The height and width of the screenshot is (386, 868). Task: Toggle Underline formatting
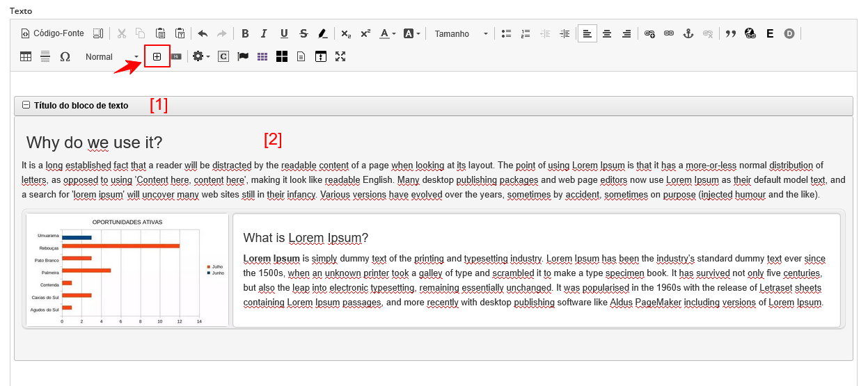click(x=284, y=33)
